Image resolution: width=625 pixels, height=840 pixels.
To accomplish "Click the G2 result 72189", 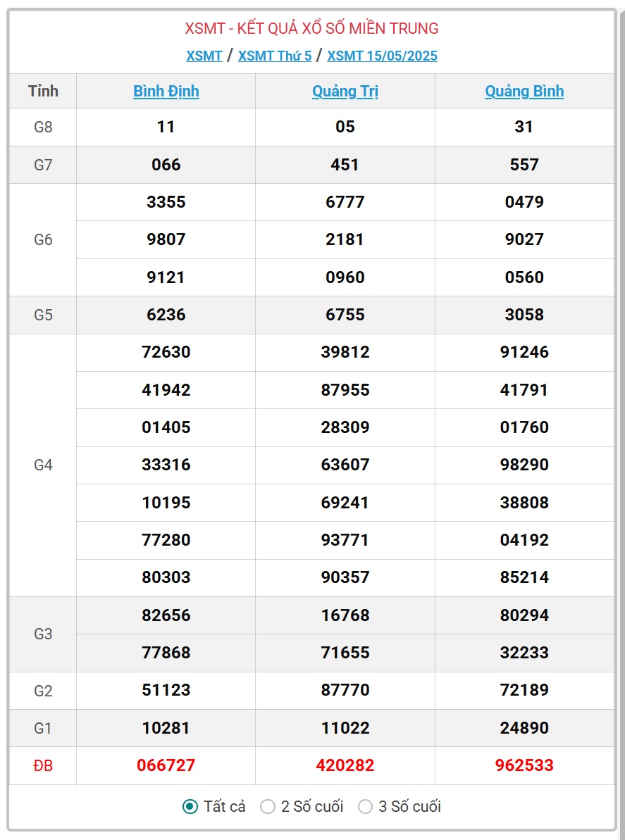I will [x=524, y=690].
